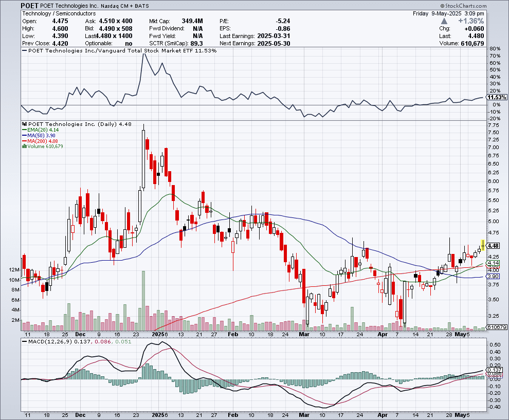
Task: Click the green EMA(20) line marker in legend
Action: tap(24, 130)
